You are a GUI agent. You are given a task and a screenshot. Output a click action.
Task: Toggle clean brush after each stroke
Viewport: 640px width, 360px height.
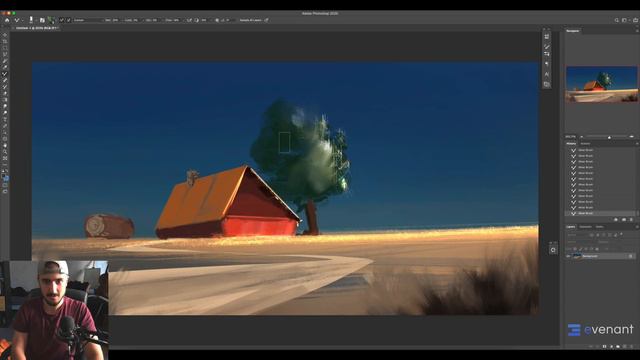pos(68,20)
